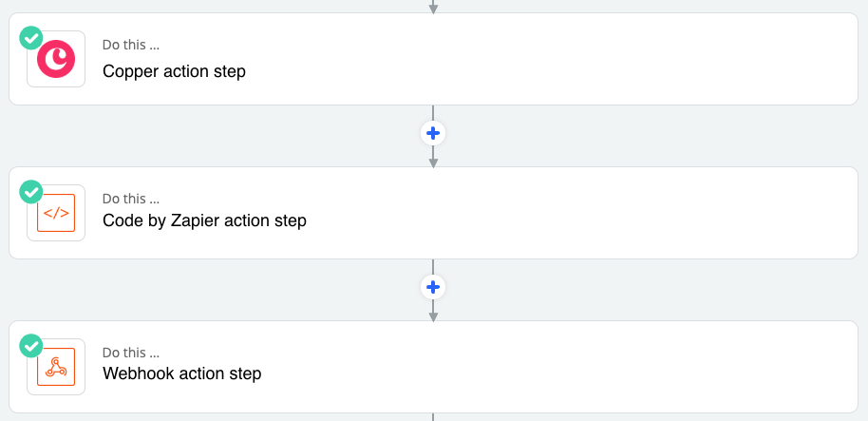Click the green checkmark badge on Webhook step
This screenshot has width=868, height=421.
click(x=31, y=346)
